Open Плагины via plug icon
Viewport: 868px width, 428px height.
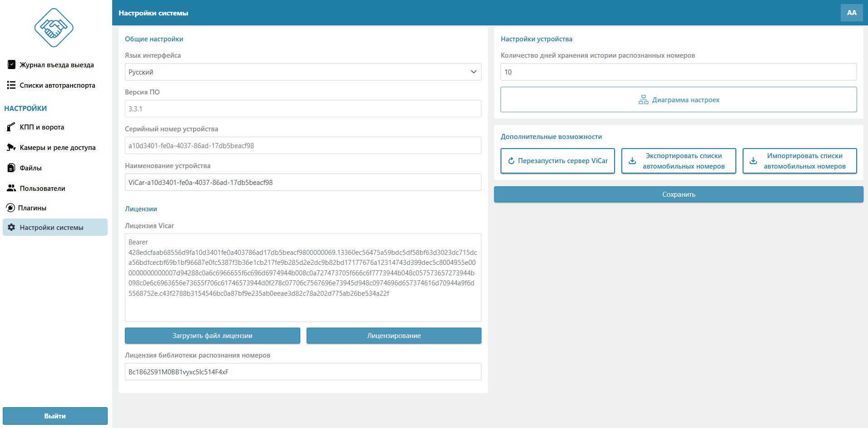pyautogui.click(x=10, y=208)
